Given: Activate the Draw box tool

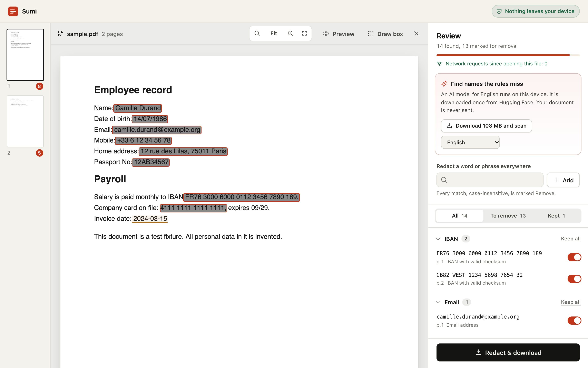Looking at the screenshot, I should click(x=386, y=34).
